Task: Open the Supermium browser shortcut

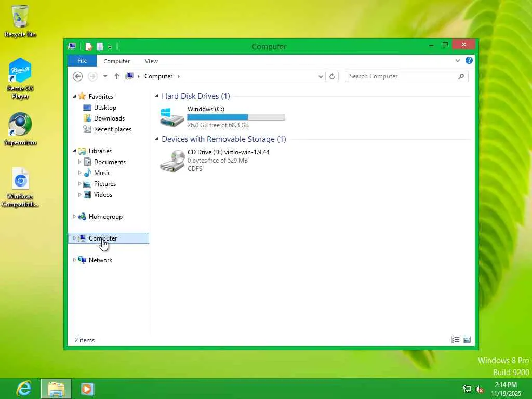Action: tap(20, 129)
